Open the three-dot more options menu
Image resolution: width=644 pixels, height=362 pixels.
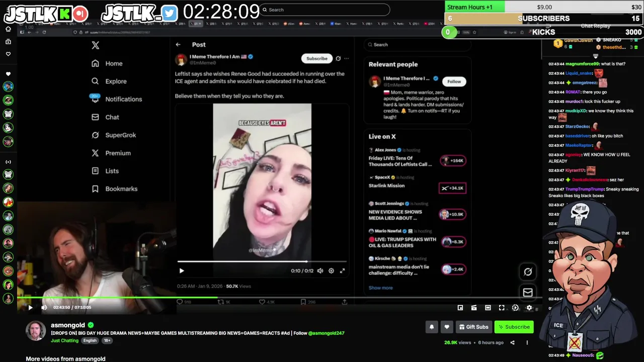click(527, 342)
